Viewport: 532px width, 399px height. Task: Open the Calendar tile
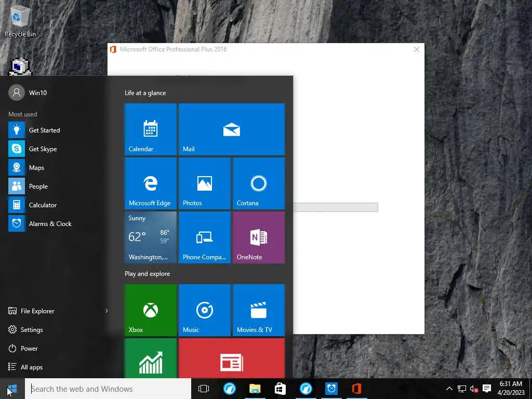click(150, 129)
